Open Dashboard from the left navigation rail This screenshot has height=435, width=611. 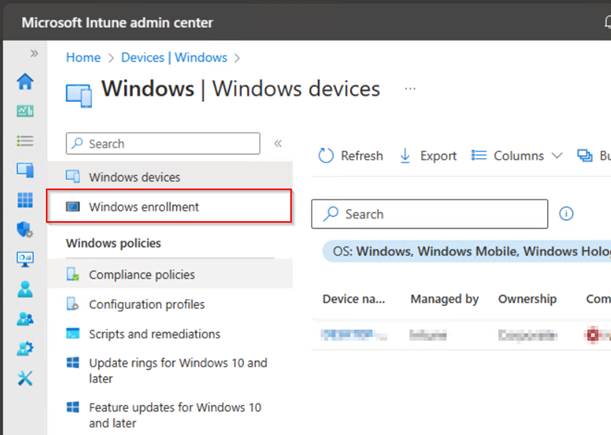click(25, 111)
